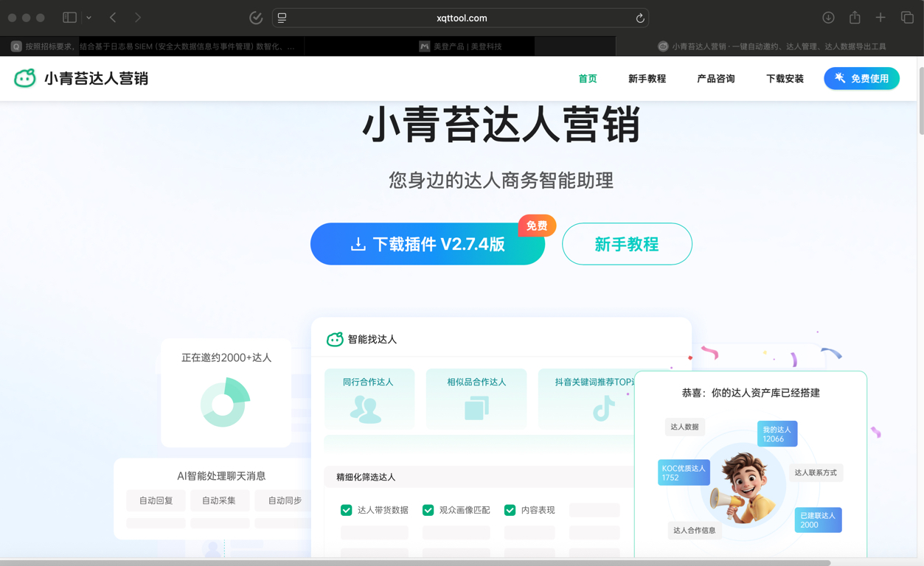Go back with the browser back arrow
Viewport: 924px width, 566px height.
pyautogui.click(x=113, y=18)
